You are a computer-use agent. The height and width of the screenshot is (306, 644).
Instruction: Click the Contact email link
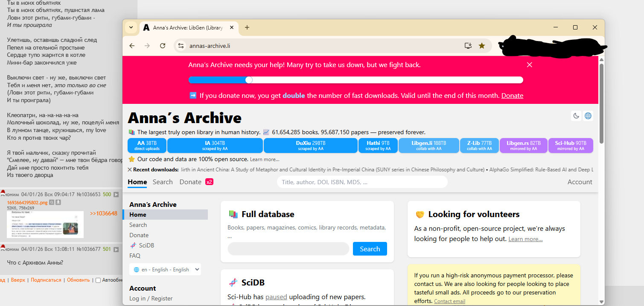(x=449, y=301)
